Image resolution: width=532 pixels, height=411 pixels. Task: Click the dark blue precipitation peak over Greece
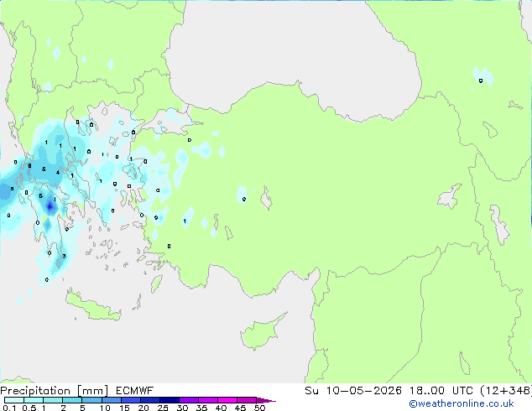pyautogui.click(x=50, y=205)
